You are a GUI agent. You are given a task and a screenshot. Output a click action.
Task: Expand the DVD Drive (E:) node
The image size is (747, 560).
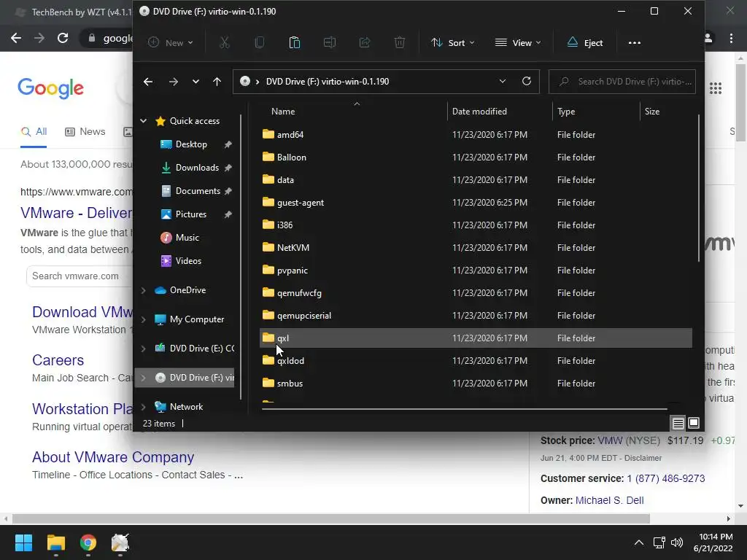pyautogui.click(x=144, y=349)
